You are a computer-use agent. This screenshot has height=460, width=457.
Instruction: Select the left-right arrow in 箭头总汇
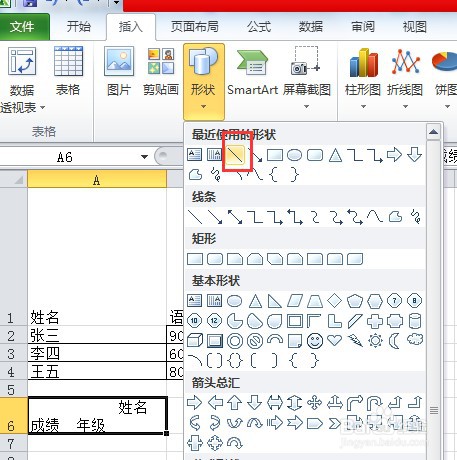[x=275, y=403]
